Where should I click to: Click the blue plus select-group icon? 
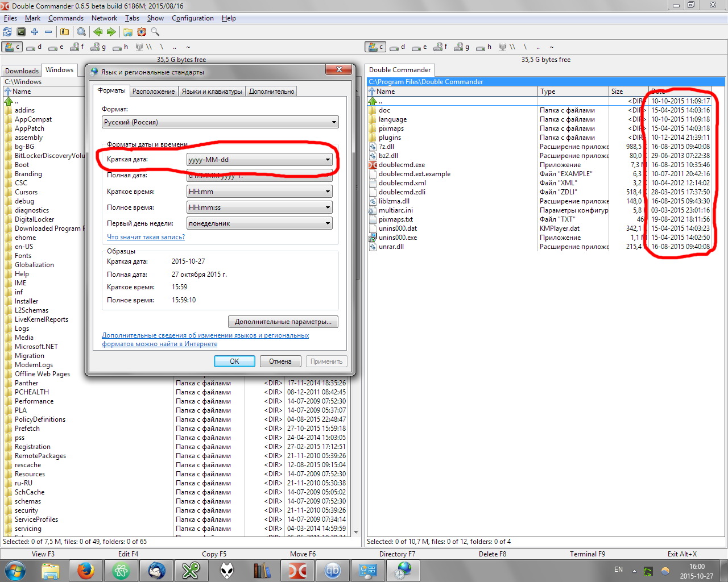pyautogui.click(x=35, y=32)
